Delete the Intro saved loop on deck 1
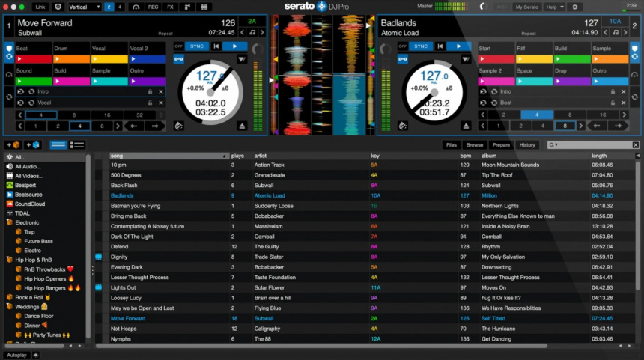The height and width of the screenshot is (360, 644). coord(161,91)
